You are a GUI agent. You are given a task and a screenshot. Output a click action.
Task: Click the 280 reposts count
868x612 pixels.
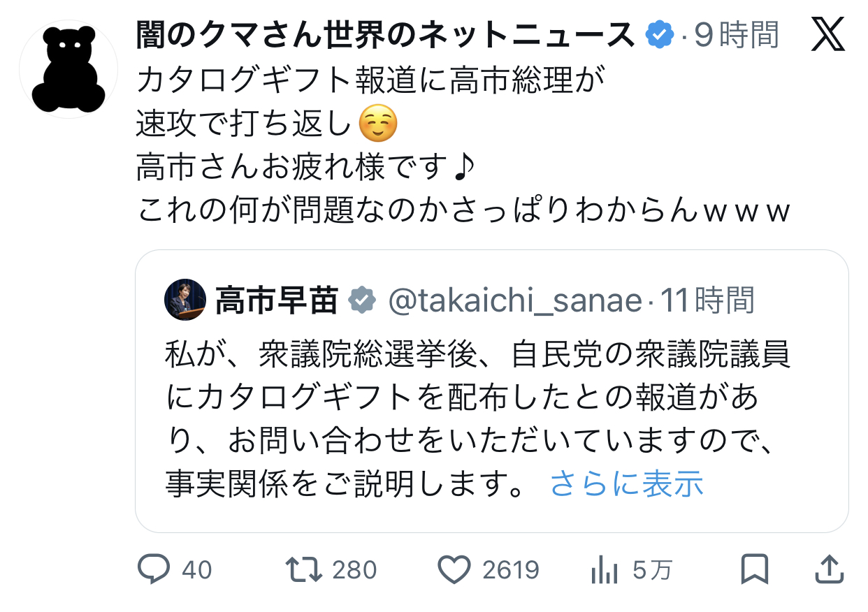coord(354,570)
